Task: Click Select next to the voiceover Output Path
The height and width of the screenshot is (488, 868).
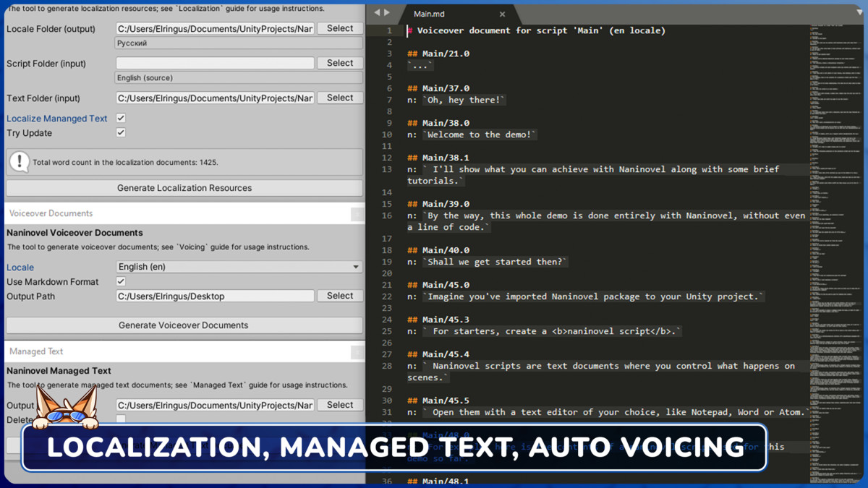Action: [x=340, y=296]
